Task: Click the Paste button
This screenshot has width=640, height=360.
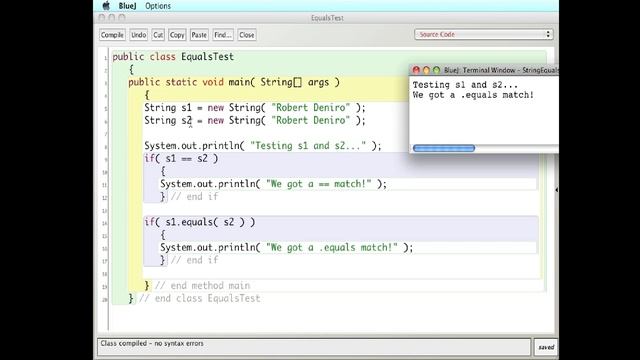Action: (x=199, y=35)
